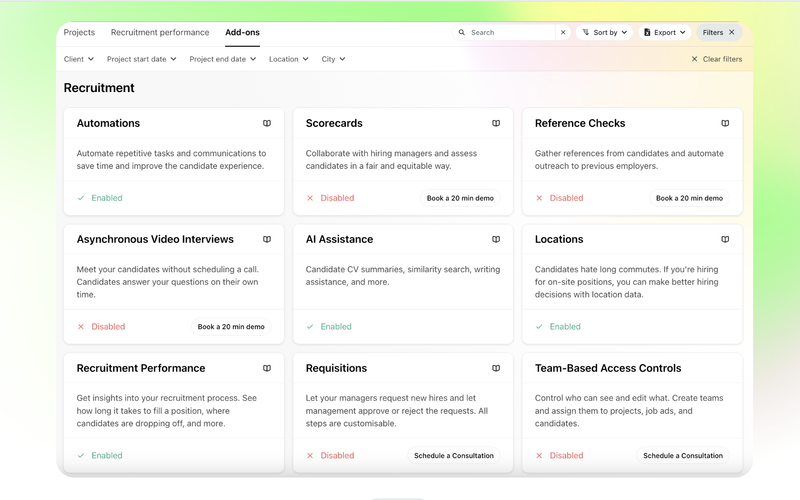Click the Asynchronous Video Interviews book icon
This screenshot has height=500, width=800.
(x=267, y=240)
